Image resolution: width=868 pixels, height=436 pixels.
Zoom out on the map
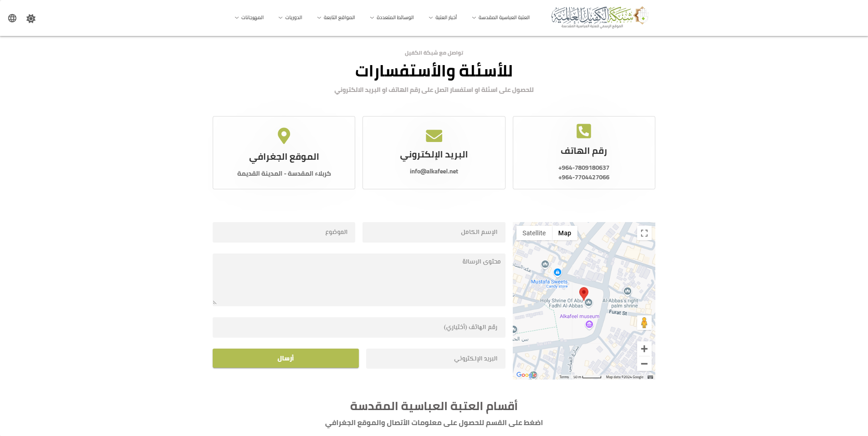coord(644,364)
